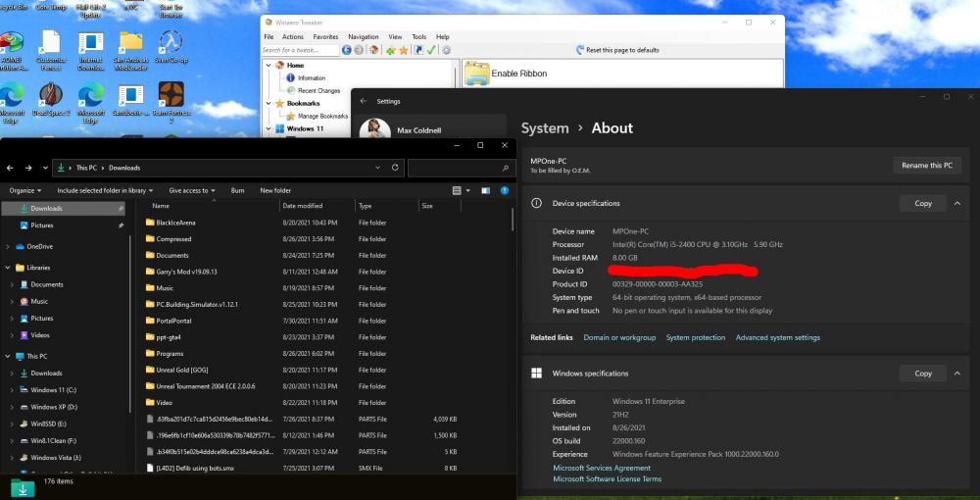Click the Settings back arrow
This screenshot has width=980, height=500.
[x=364, y=101]
